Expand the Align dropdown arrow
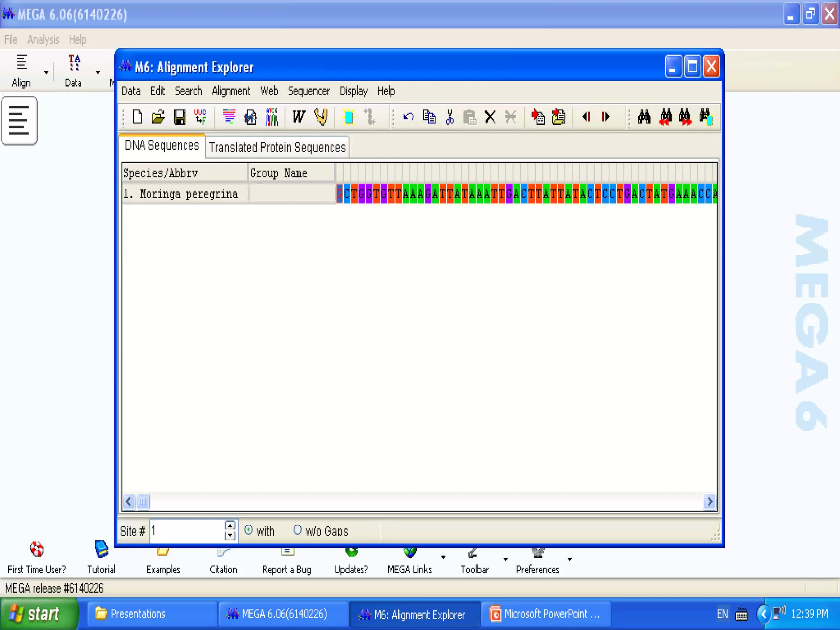This screenshot has width=840, height=630. click(46, 73)
